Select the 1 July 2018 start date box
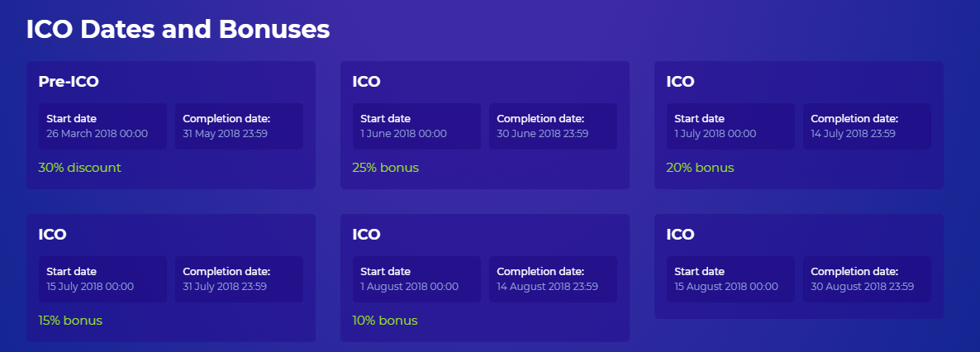The height and width of the screenshot is (352, 980). [x=730, y=126]
